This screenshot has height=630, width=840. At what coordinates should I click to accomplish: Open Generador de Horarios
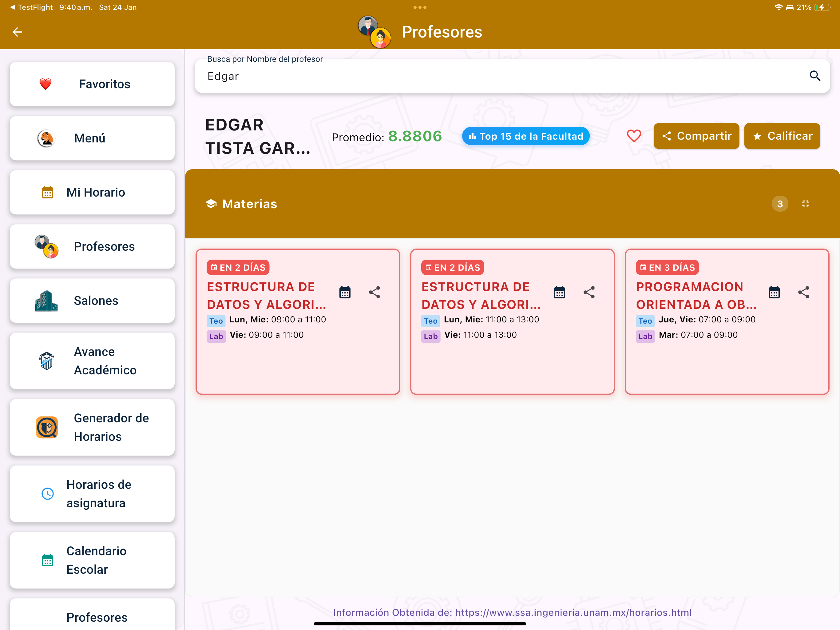point(92,428)
